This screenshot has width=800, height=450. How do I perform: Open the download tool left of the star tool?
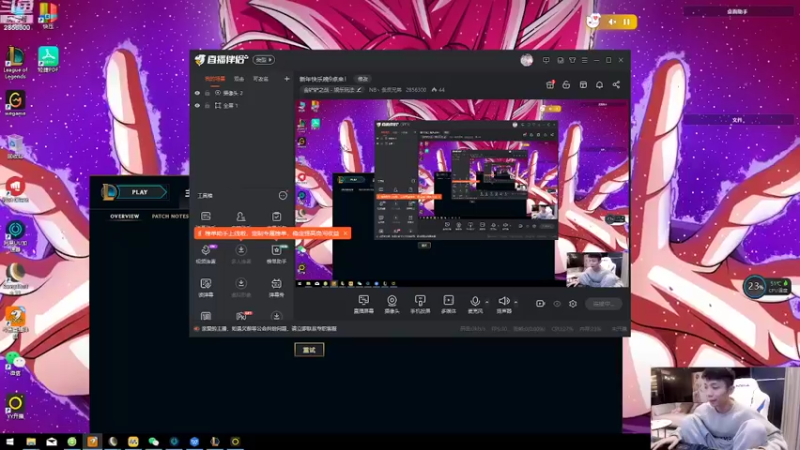pos(241,253)
